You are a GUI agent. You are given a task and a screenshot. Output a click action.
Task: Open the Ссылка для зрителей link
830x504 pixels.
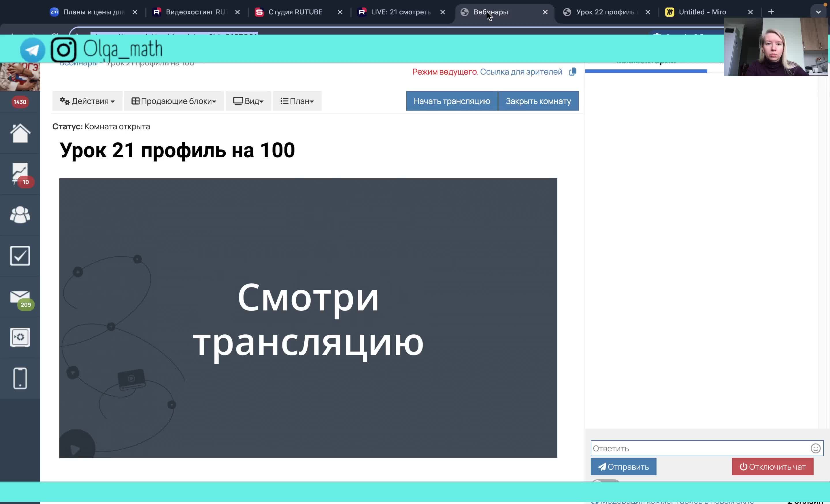(521, 72)
